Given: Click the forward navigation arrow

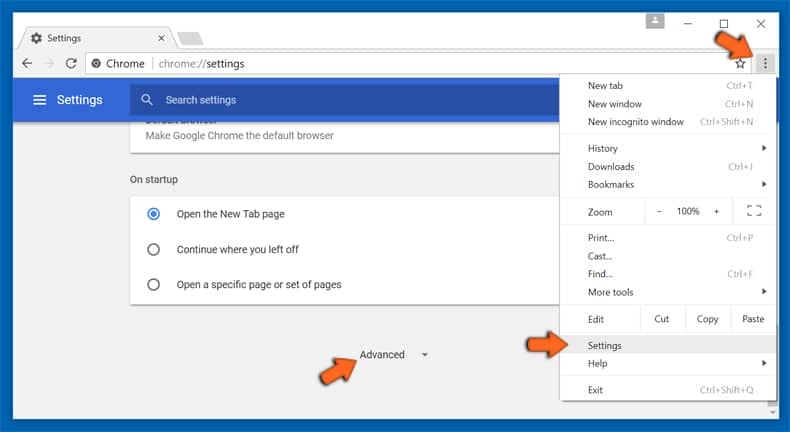Looking at the screenshot, I should click(49, 64).
